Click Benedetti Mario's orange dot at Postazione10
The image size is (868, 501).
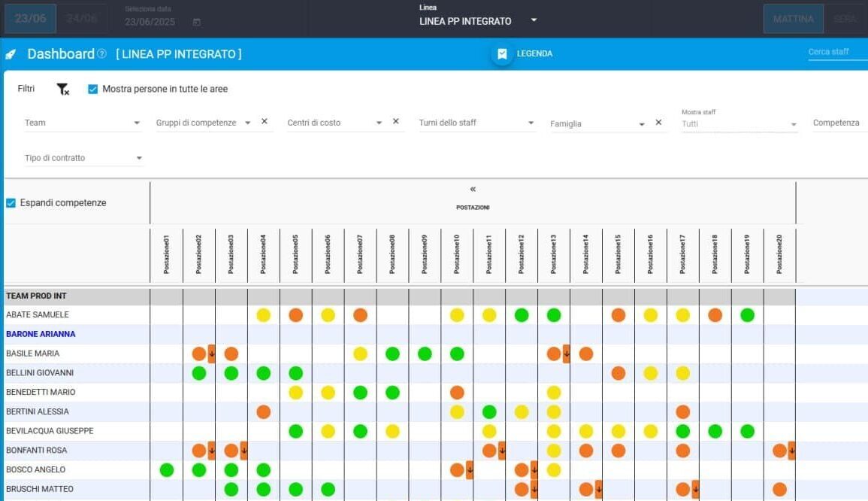click(457, 393)
